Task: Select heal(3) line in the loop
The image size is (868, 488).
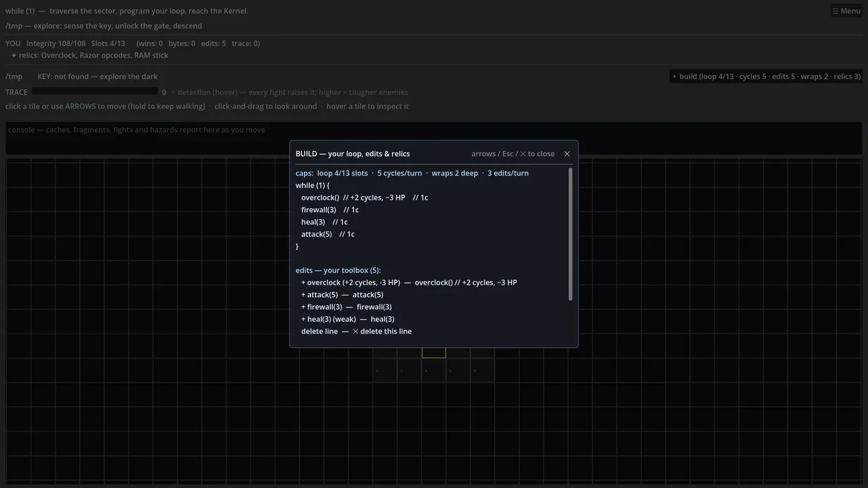Action: pos(325,222)
